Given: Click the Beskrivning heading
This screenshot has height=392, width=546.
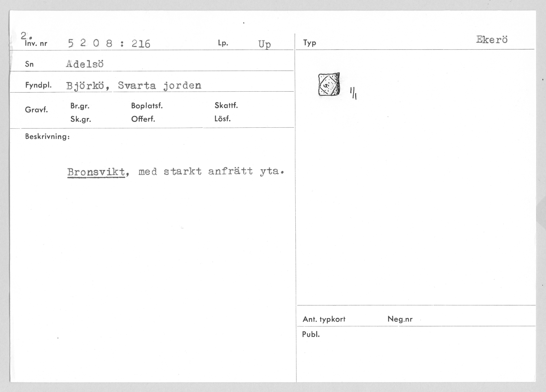Looking at the screenshot, I should pos(47,137).
